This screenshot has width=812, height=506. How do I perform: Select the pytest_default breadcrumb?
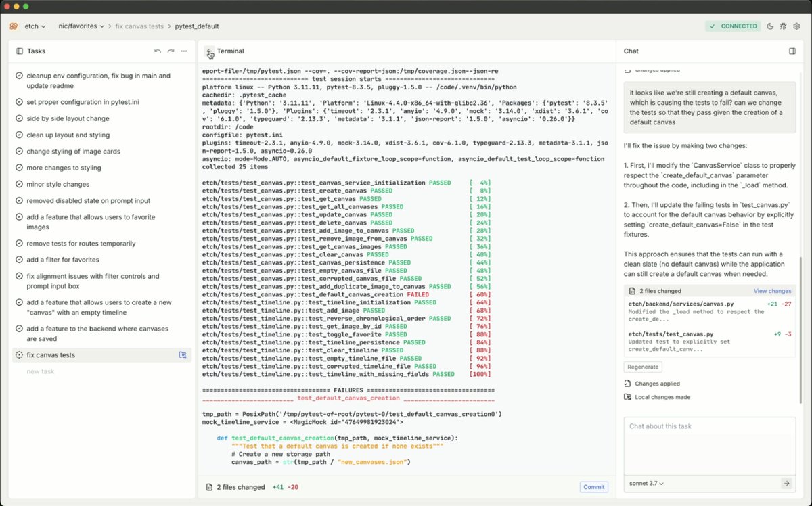point(197,26)
